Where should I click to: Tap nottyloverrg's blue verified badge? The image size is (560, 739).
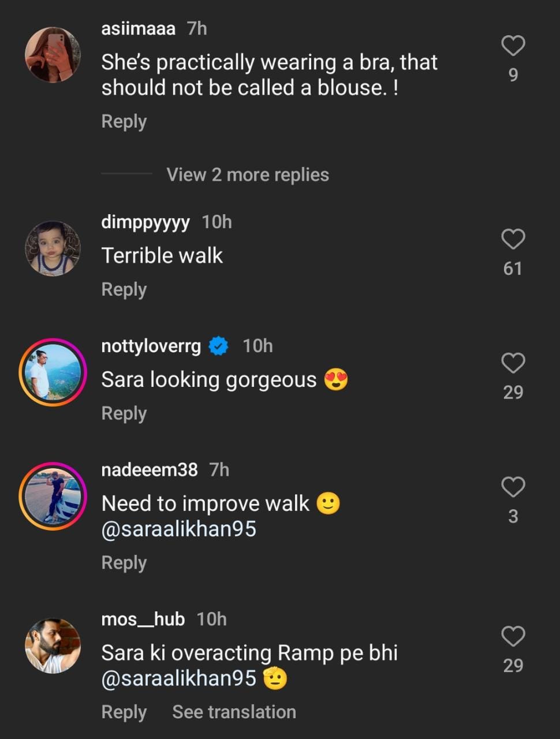click(x=218, y=346)
